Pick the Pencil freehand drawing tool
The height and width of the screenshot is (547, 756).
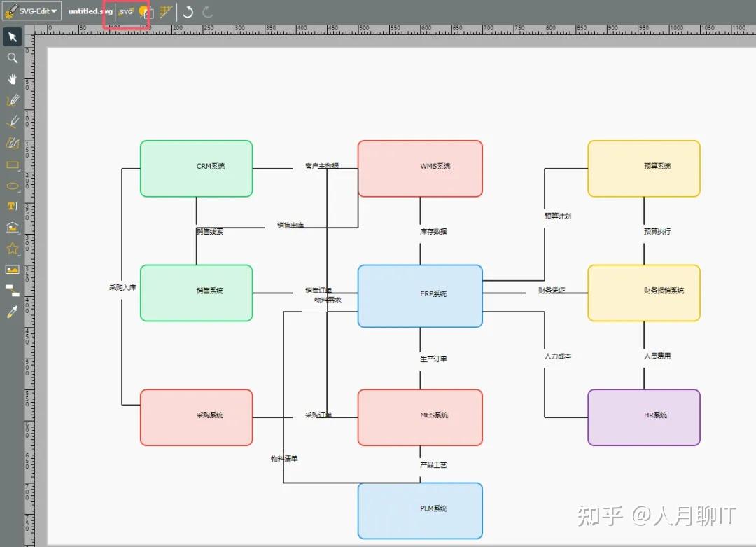click(x=12, y=99)
